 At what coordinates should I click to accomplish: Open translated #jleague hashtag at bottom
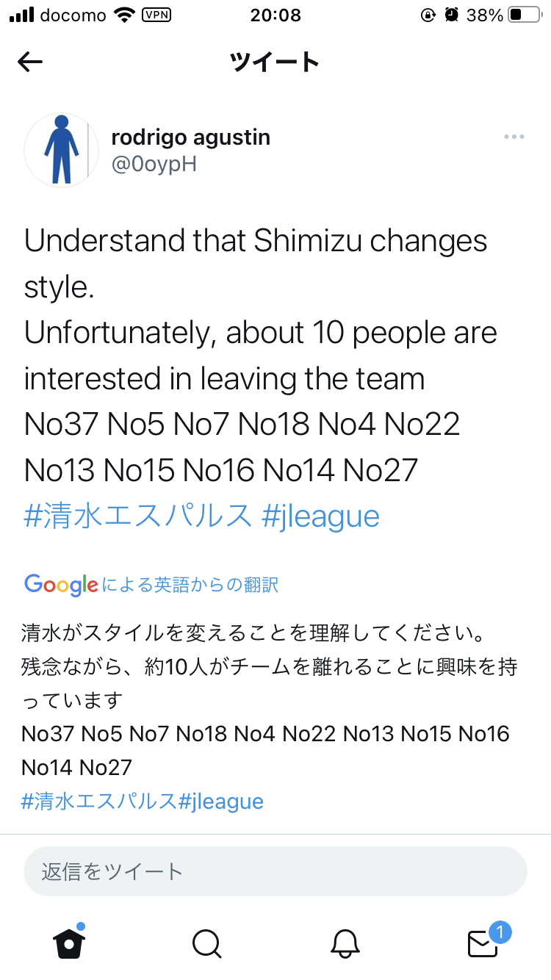point(221,801)
